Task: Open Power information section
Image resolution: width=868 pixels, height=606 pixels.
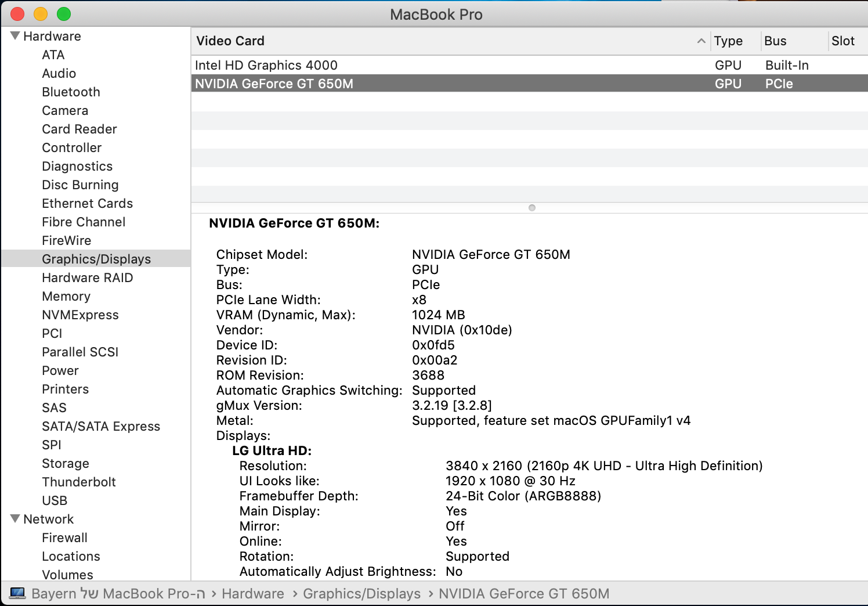Action: (60, 370)
